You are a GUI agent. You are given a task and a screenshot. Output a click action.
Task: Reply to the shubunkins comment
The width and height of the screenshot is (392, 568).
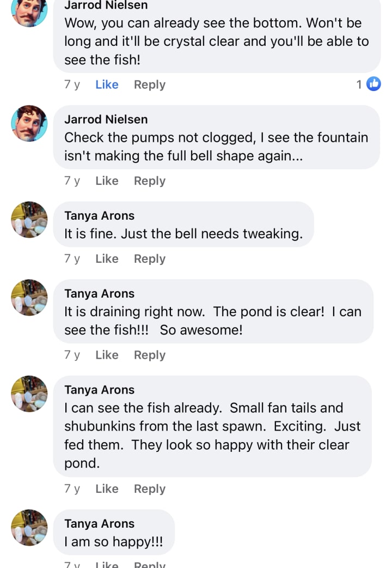150,489
